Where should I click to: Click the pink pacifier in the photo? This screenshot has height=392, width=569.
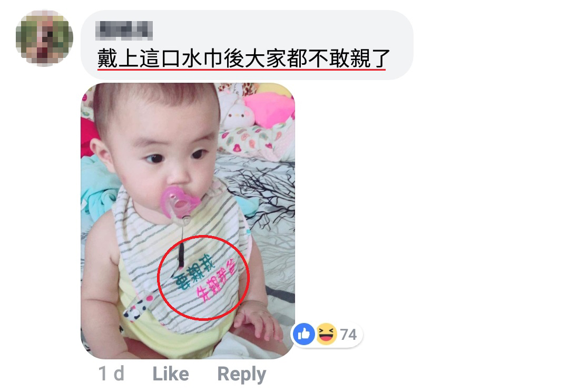(180, 202)
